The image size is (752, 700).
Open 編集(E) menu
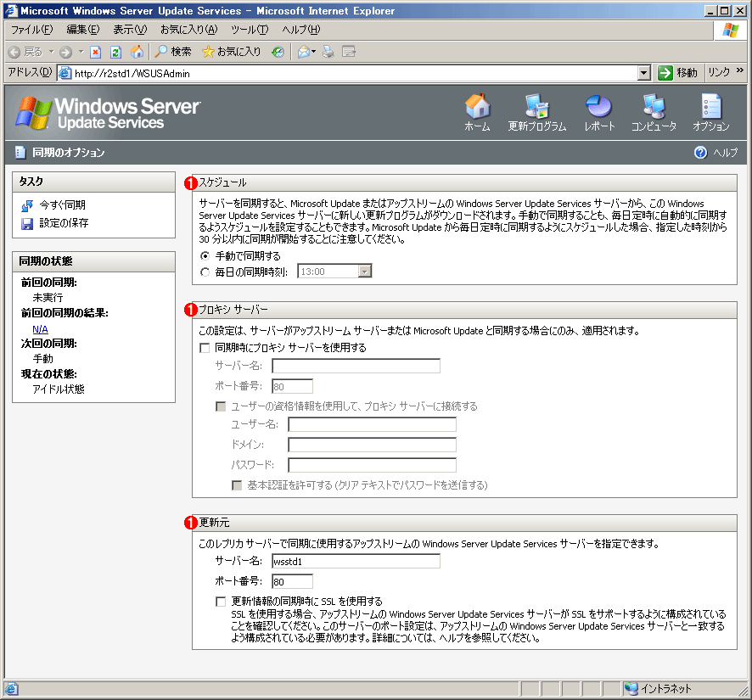point(83,30)
